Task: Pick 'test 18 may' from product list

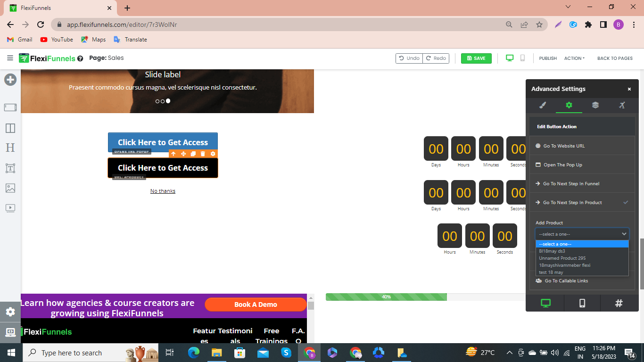Action: click(582, 272)
